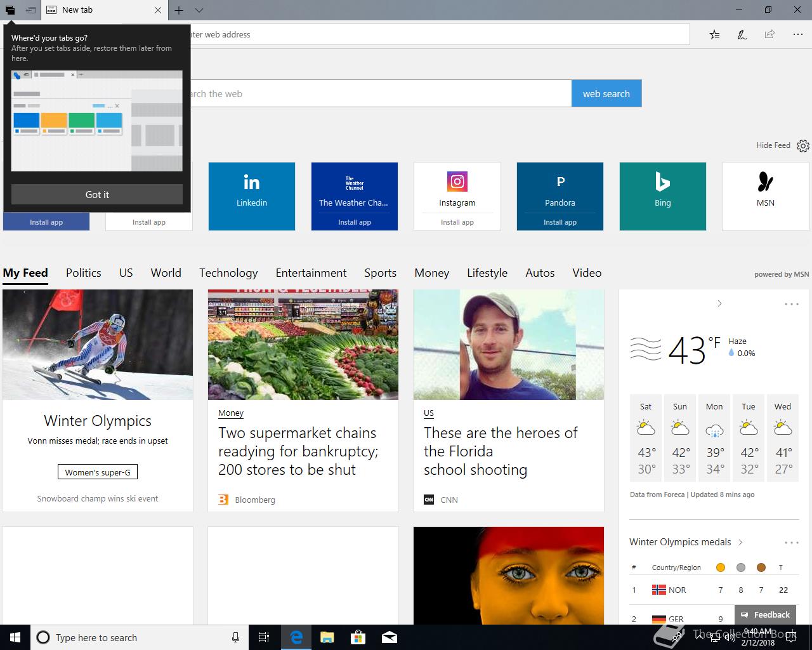
Task: Switch to the Sports tab
Action: pos(381,273)
